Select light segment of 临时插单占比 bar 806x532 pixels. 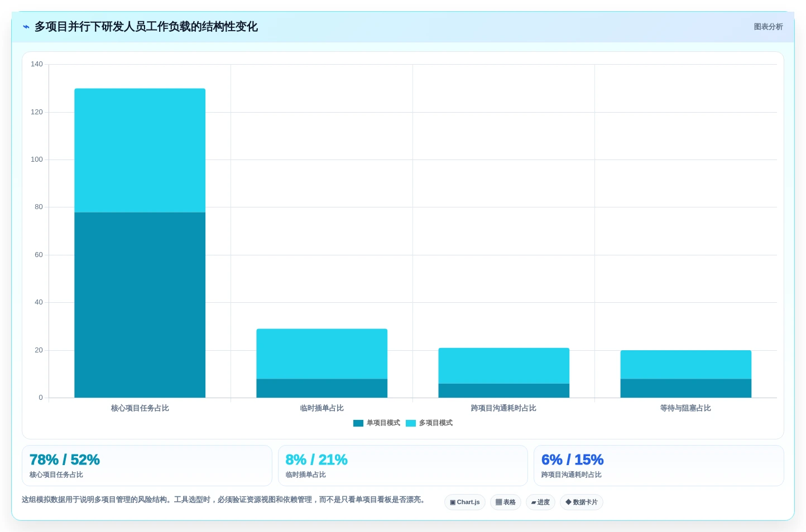322,354
